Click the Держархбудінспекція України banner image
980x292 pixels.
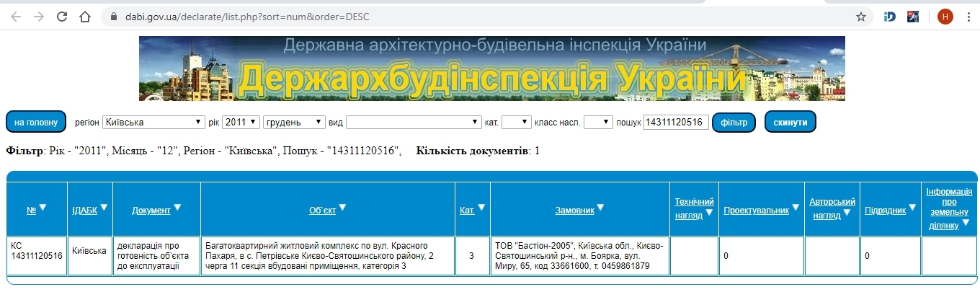click(x=492, y=68)
